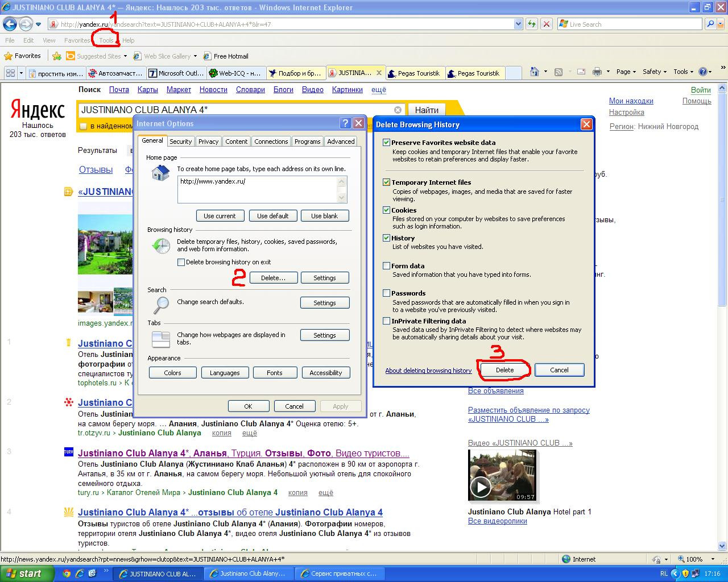The height and width of the screenshot is (582, 728).
Task: Click the Stop loading red X icon
Action: 546,24
